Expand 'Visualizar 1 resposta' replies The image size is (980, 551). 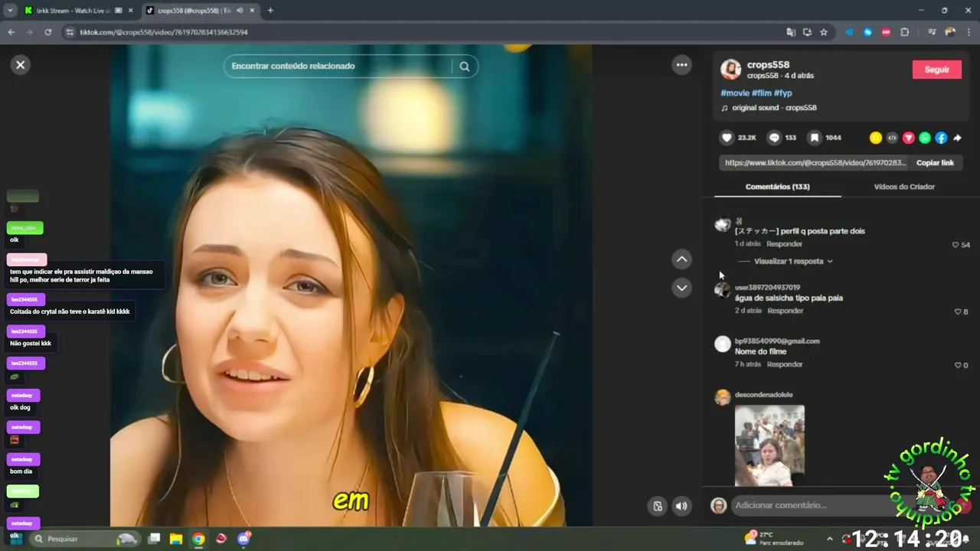(x=793, y=262)
